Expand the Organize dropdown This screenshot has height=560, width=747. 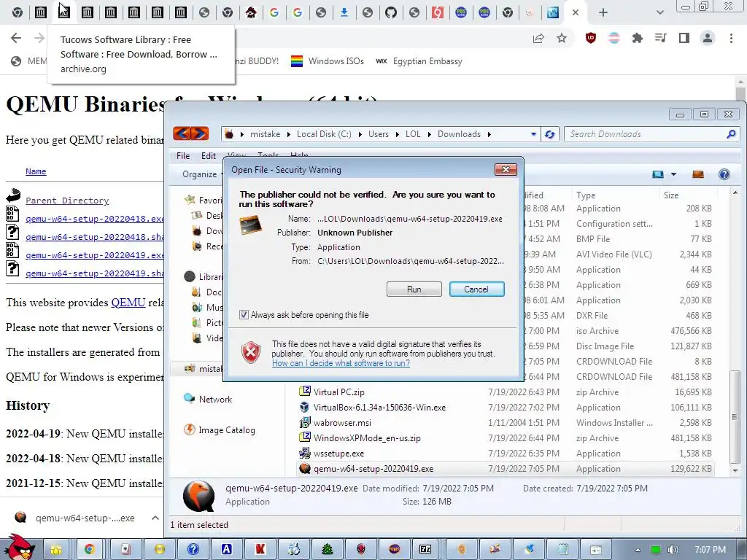202,174
